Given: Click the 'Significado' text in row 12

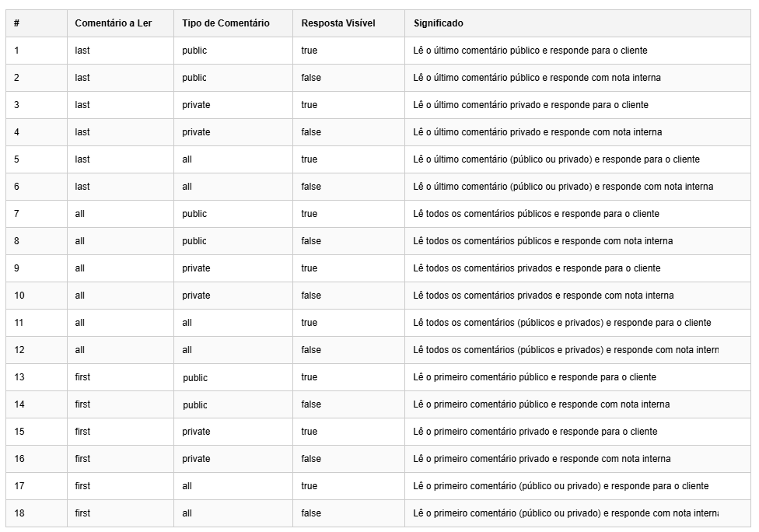Looking at the screenshot, I should click(x=565, y=350).
